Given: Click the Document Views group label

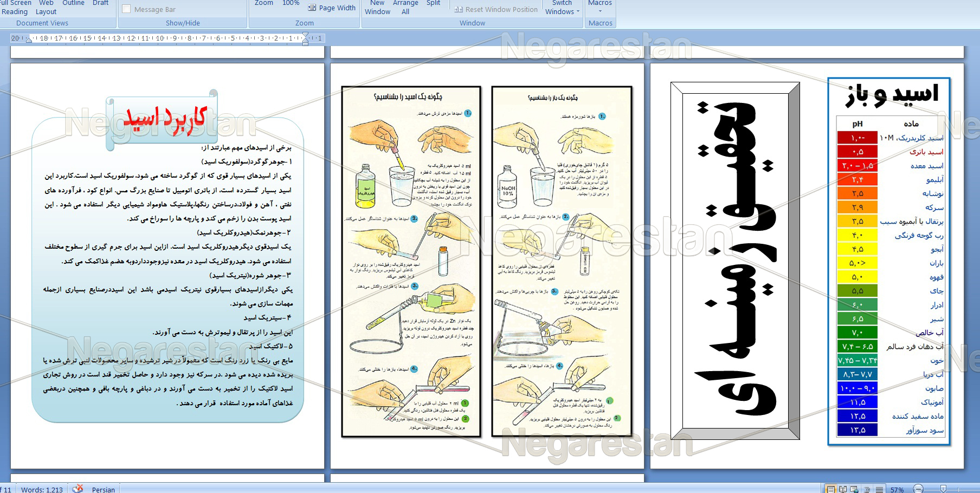Looking at the screenshot, I should point(42,23).
